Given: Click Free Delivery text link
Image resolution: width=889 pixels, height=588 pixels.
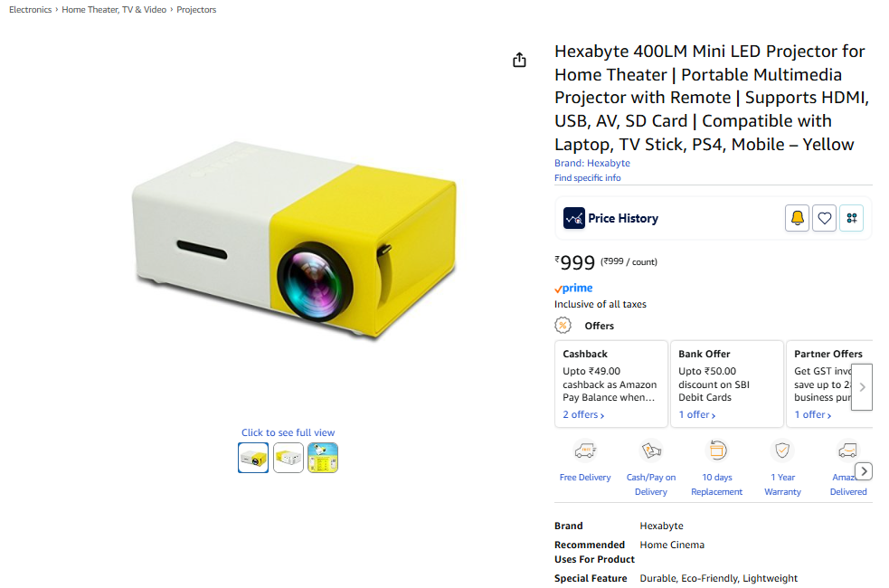Looking at the screenshot, I should click(x=585, y=478).
